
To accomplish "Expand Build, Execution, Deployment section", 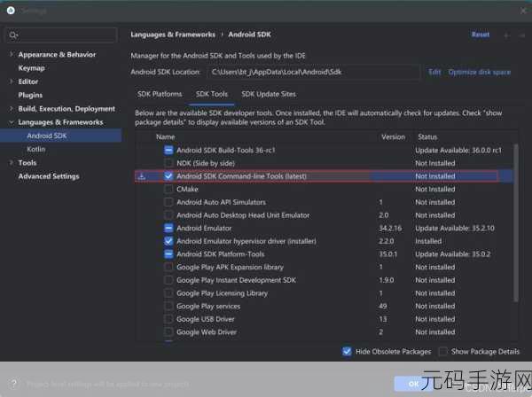I will [x=12, y=108].
